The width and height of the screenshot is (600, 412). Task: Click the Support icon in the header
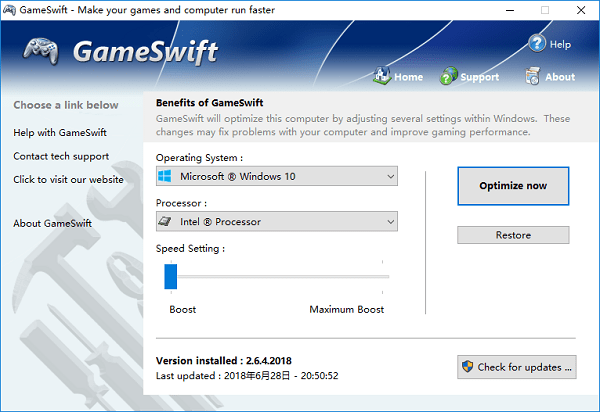pos(450,76)
